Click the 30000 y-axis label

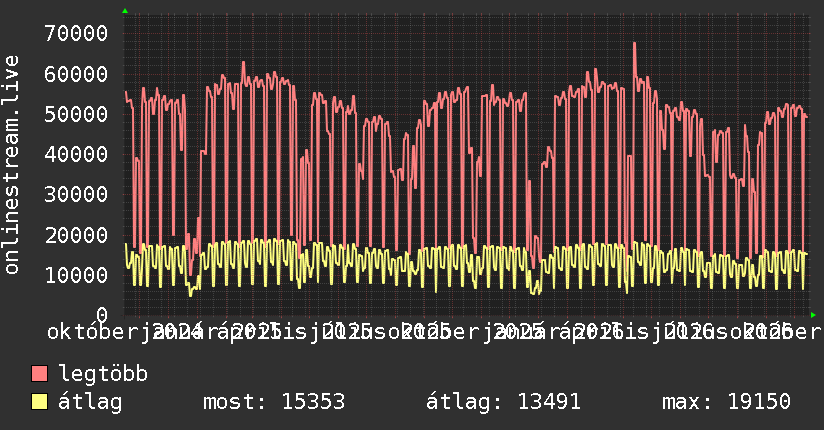[76, 194]
